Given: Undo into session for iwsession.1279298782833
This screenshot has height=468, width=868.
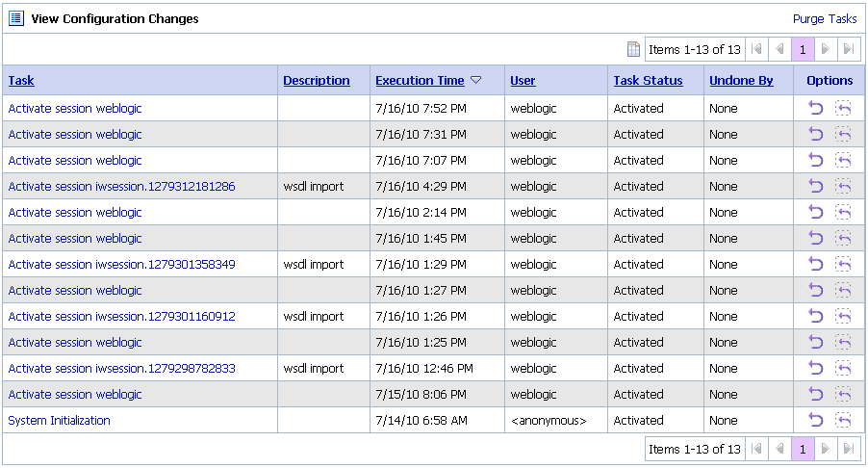Looking at the screenshot, I should coord(843,368).
